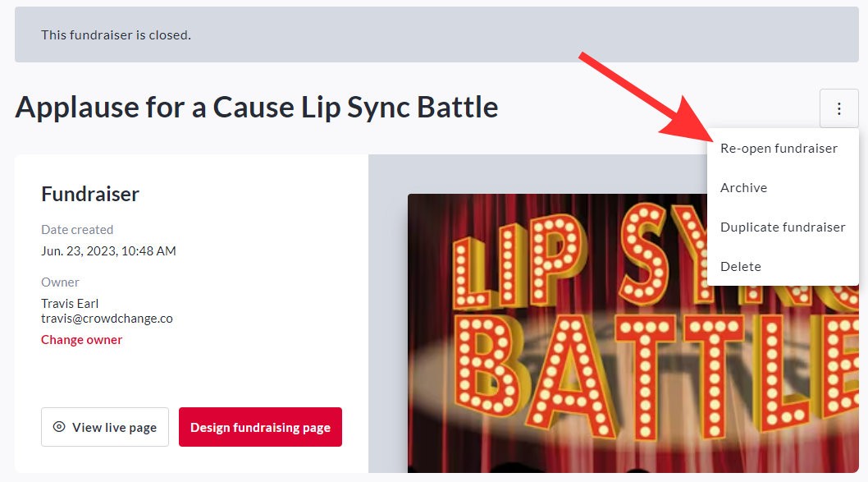868x482 pixels.
Task: Click the Owner field label
Action: [60, 282]
